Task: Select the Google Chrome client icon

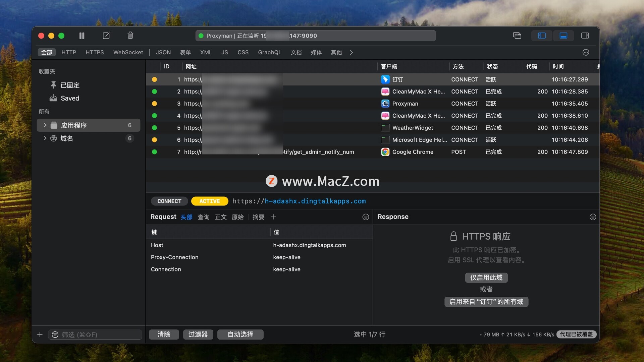Action: tap(385, 152)
